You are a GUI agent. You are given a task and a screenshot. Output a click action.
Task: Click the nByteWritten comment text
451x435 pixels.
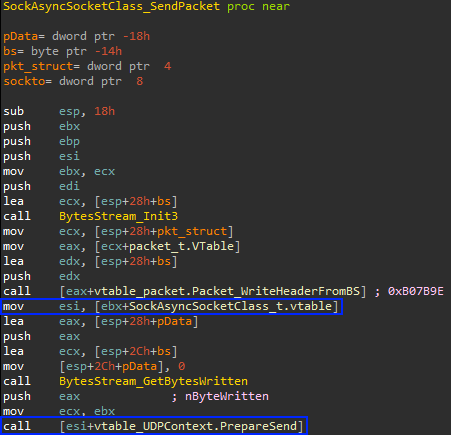point(227,396)
